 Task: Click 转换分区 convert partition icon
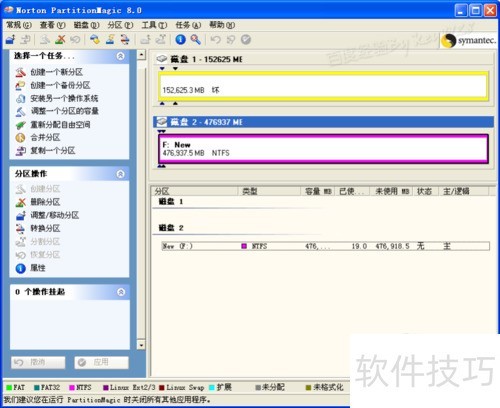click(x=20, y=228)
